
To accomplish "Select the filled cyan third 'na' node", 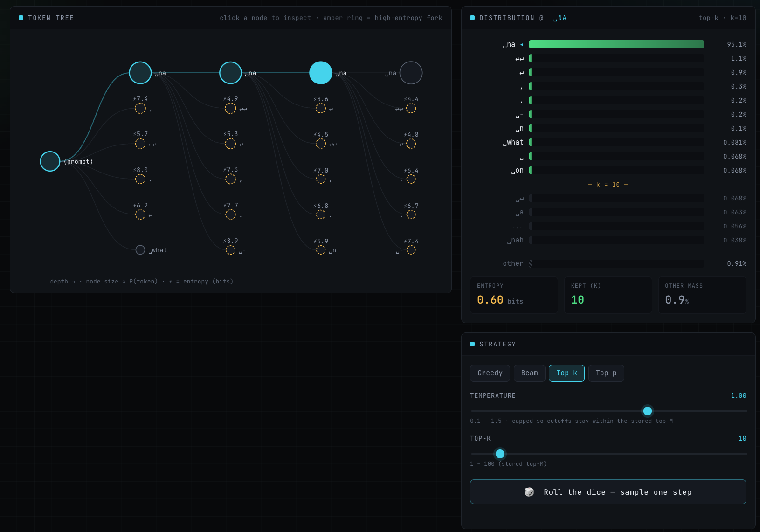I will (321, 73).
